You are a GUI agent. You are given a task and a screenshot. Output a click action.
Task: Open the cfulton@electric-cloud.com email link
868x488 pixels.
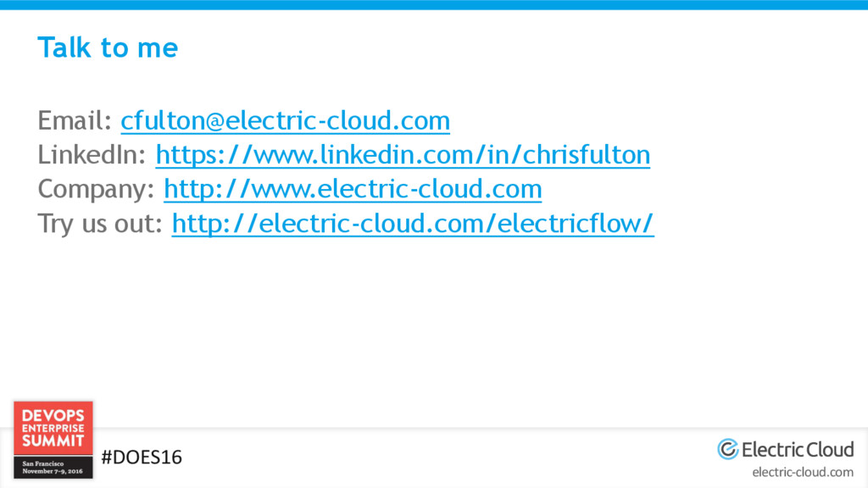(x=285, y=121)
